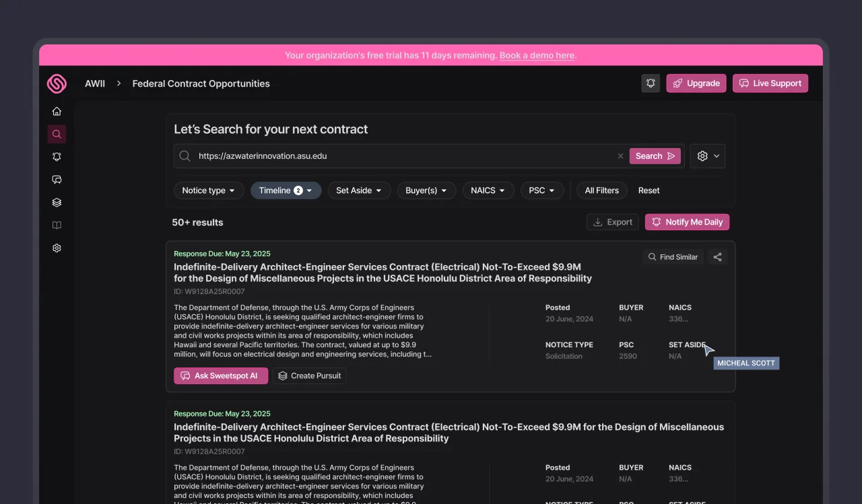
Task: Click first result's PSC value 2590
Action: [x=628, y=356]
